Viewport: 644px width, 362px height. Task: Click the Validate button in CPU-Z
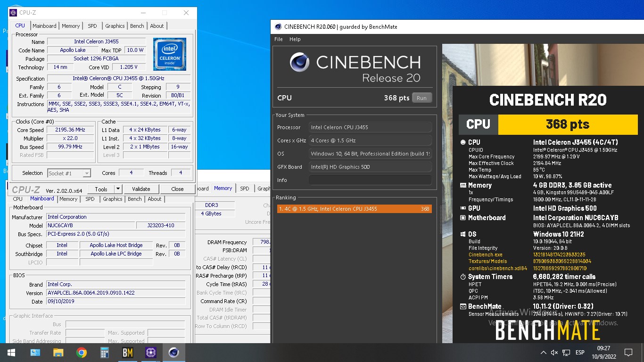[x=141, y=189]
